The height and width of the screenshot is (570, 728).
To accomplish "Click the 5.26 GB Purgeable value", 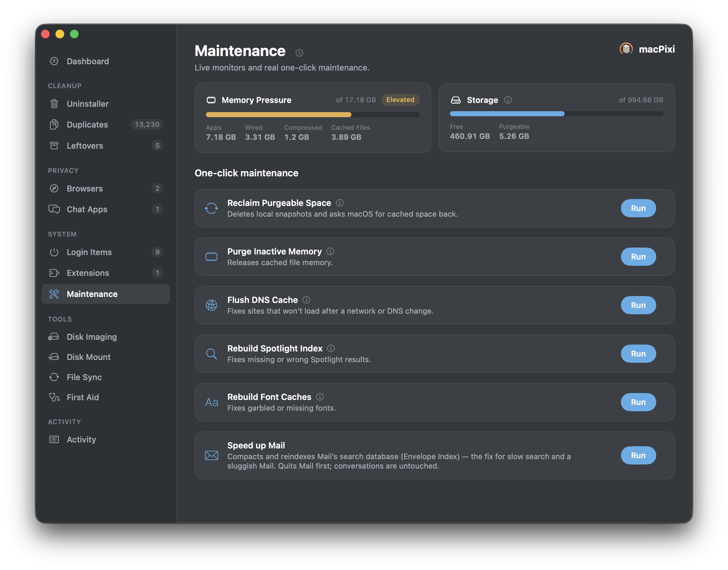I will 514,136.
